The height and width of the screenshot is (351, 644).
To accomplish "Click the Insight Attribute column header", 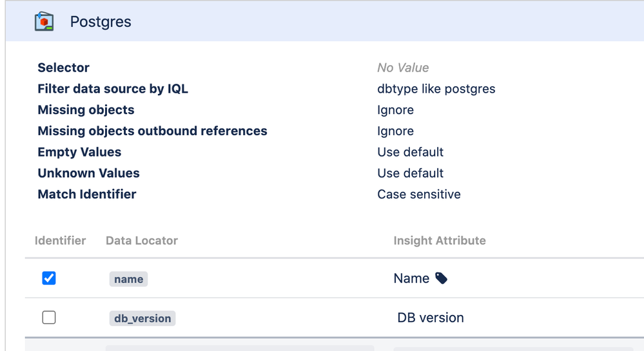I will [x=440, y=241].
